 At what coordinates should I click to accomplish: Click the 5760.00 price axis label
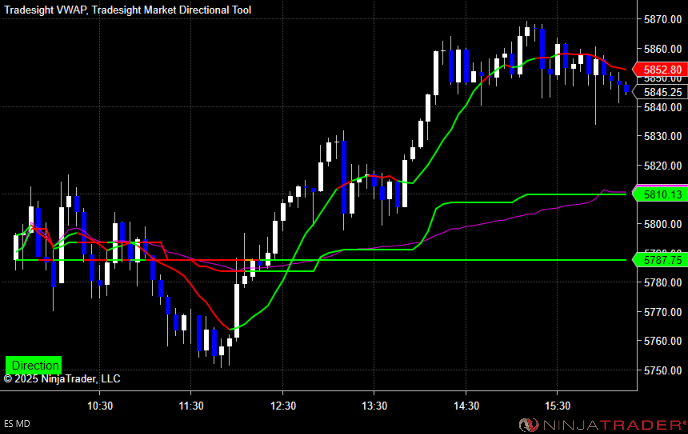(x=663, y=341)
